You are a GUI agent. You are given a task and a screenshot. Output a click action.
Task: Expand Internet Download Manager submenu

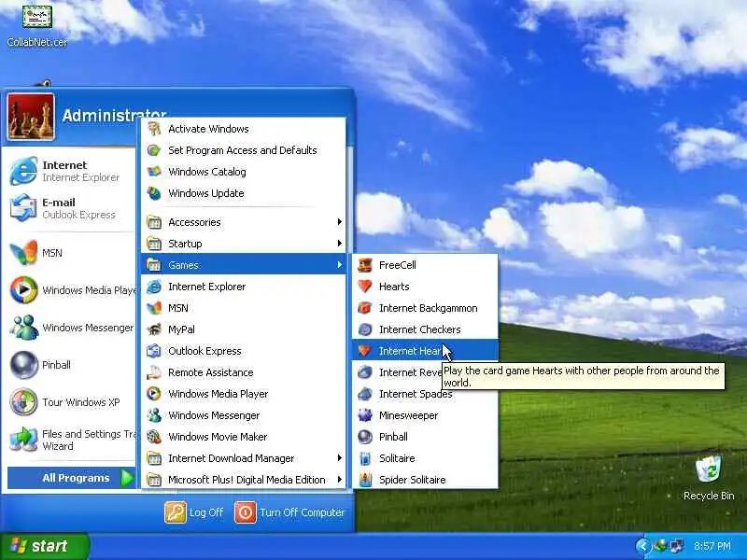(243, 458)
